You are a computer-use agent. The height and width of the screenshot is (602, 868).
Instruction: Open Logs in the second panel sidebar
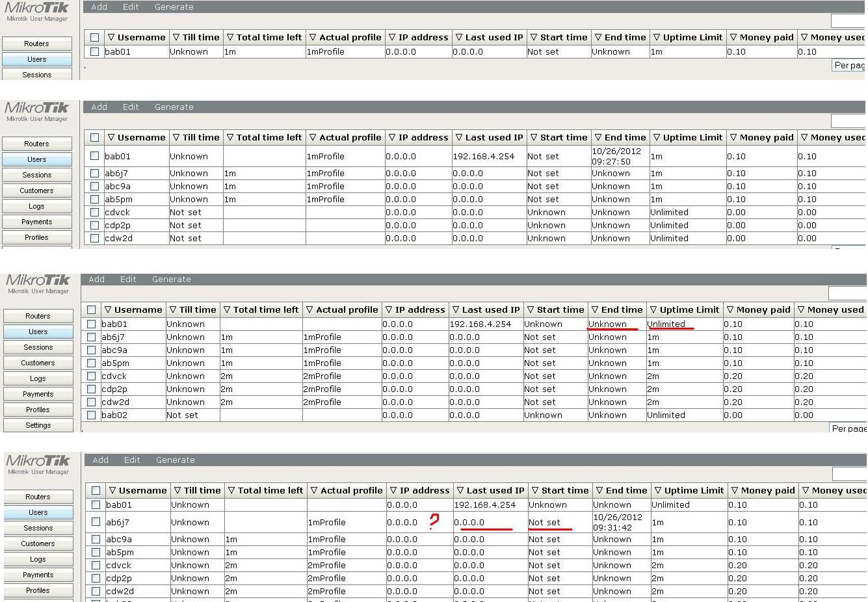pyautogui.click(x=36, y=206)
